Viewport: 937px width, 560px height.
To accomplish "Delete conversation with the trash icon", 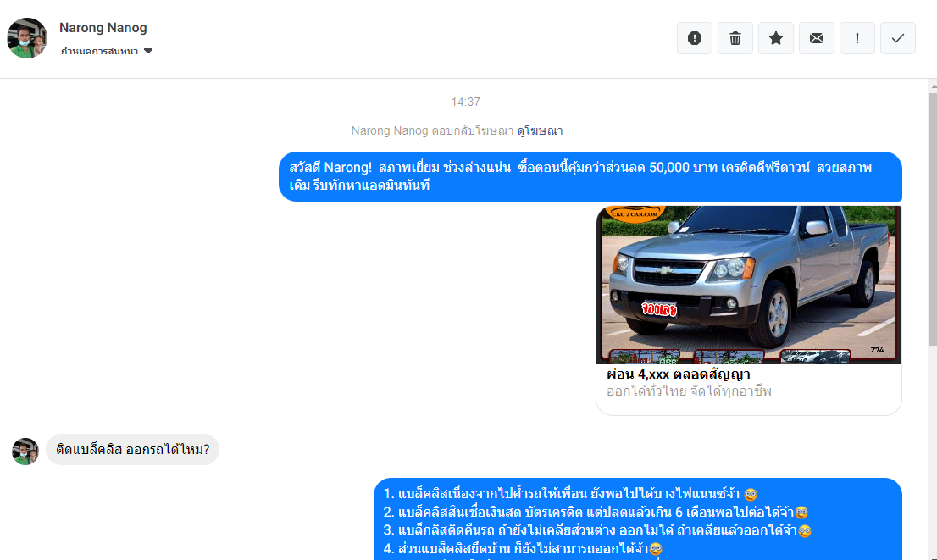I will 735,38.
